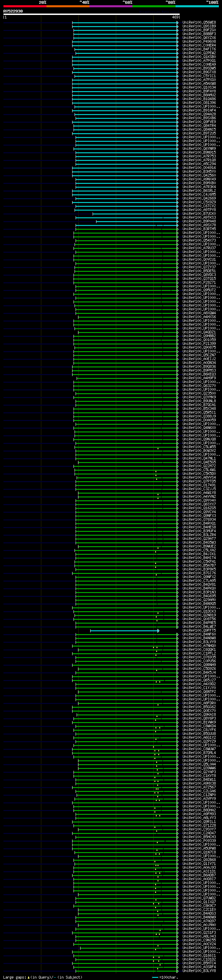Image resolution: width=222 pixels, height=980 pixels.
Task: Click hit UniRef100_A7P0Q1
Action: [x=199, y=61]
